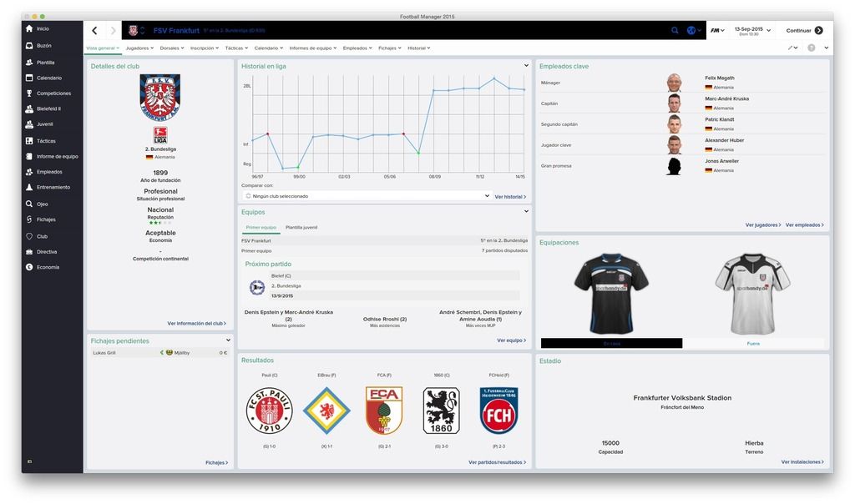Image resolution: width=855 pixels, height=504 pixels.
Task: Open the Empleados menu in the top menu bar
Action: click(357, 48)
